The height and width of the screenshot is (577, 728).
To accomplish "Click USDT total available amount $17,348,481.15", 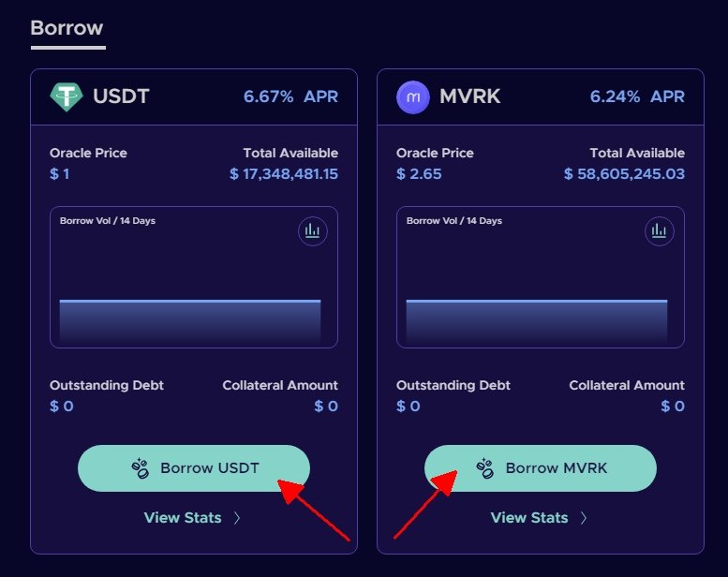I will pos(284,174).
